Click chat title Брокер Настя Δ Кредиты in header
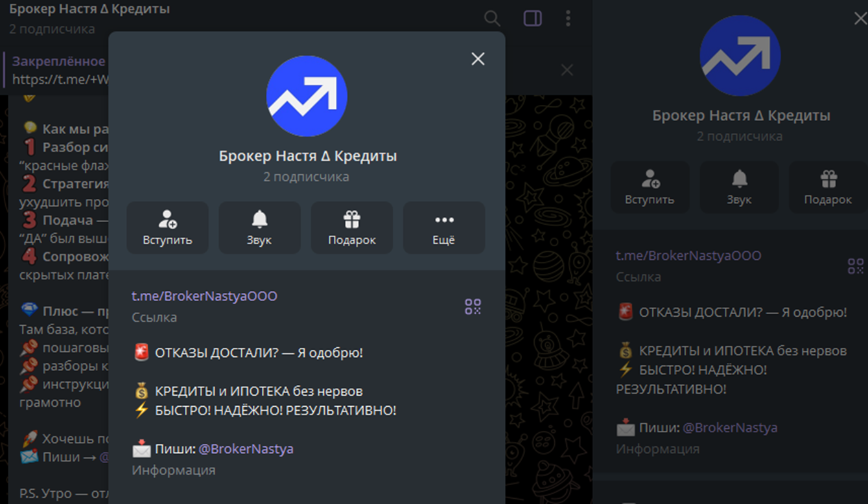The height and width of the screenshot is (504, 868). point(89,10)
